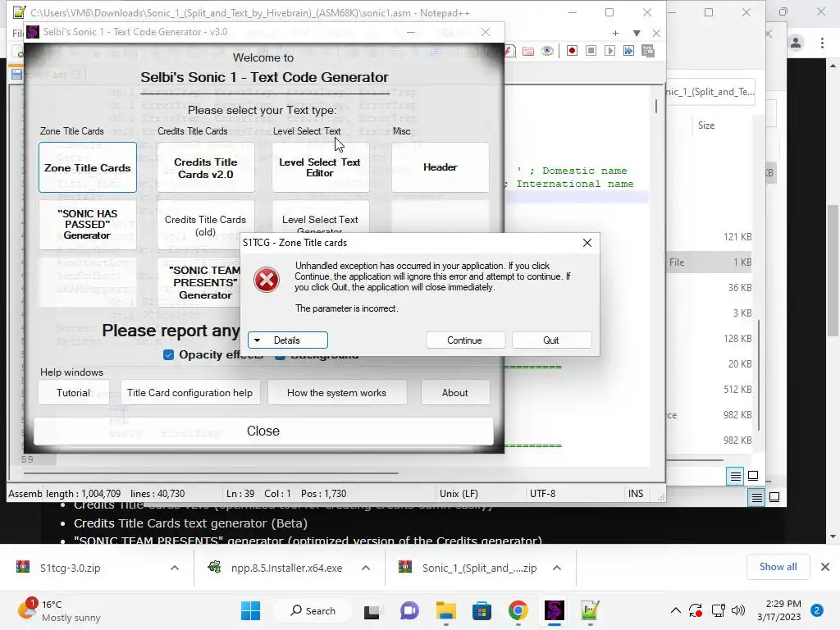Screen dimensions: 840x630
Task: Open Chat app from the taskbar
Action: point(409,610)
